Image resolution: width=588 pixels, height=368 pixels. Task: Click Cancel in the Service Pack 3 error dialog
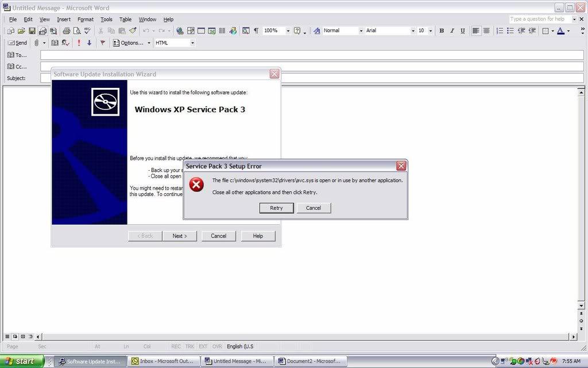click(x=314, y=208)
